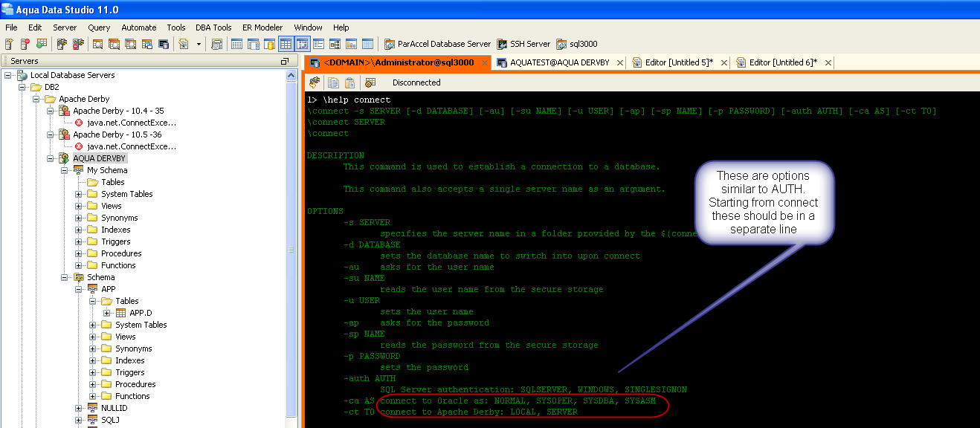Collapse Apache Derby - 10.4 - 35 node

(50, 111)
